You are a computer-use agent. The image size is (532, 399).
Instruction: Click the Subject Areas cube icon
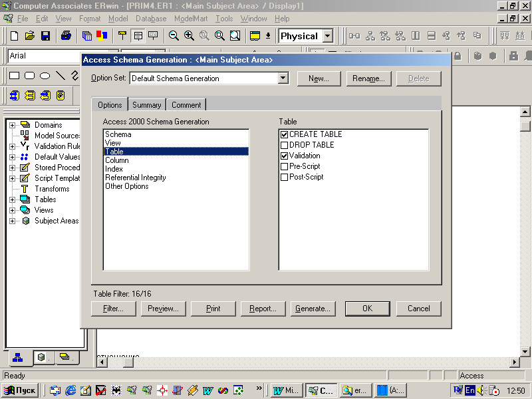coord(26,221)
